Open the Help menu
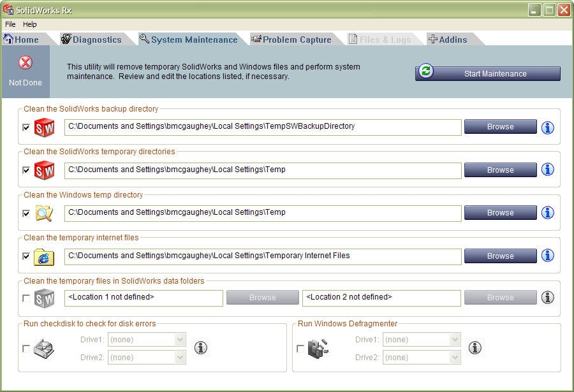574x392 pixels. [x=29, y=24]
